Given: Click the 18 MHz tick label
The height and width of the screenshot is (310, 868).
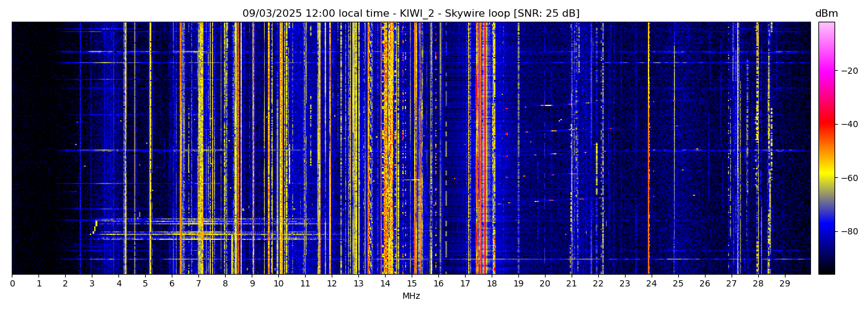Looking at the screenshot, I should (x=492, y=284).
